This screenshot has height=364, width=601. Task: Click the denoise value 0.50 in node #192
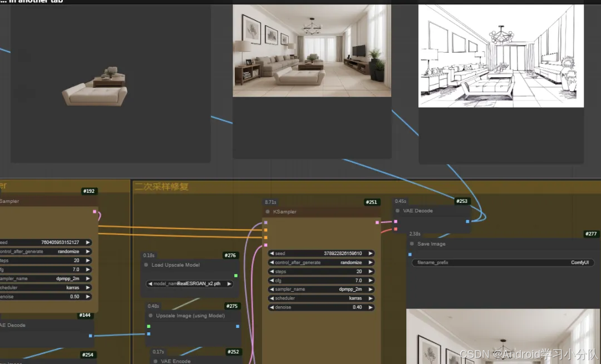(75, 297)
